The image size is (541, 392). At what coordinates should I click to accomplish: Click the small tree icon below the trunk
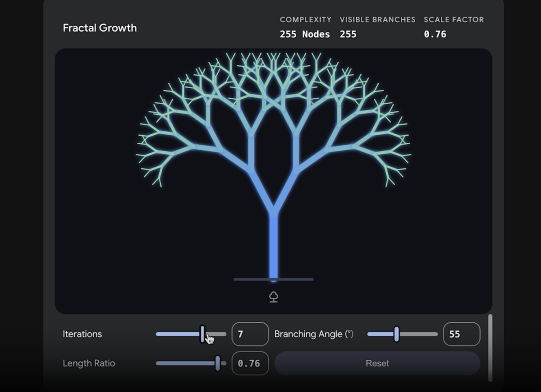(273, 297)
